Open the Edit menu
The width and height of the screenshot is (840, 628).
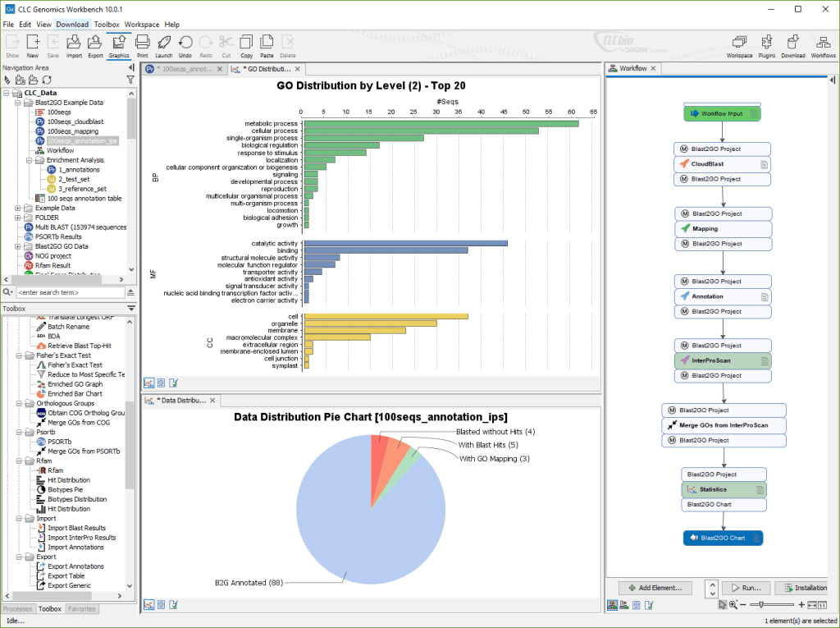click(x=25, y=24)
